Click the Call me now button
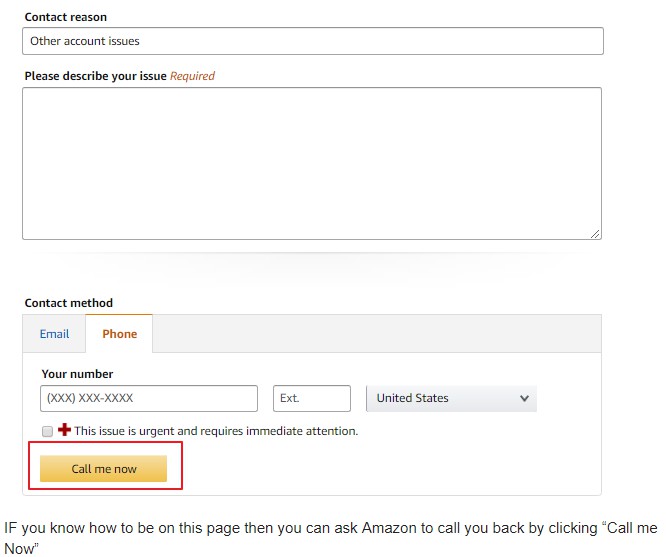Viewport: 666px width, 557px height. click(x=104, y=469)
